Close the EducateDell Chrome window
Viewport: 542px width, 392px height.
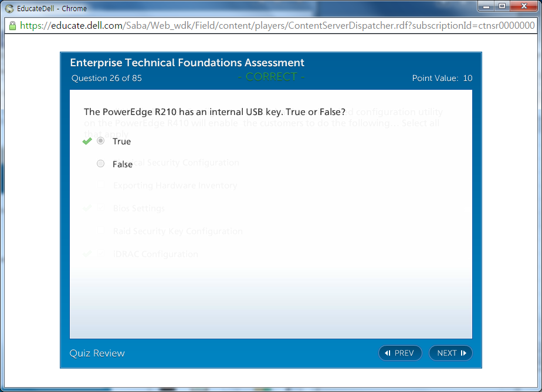pyautogui.click(x=523, y=6)
